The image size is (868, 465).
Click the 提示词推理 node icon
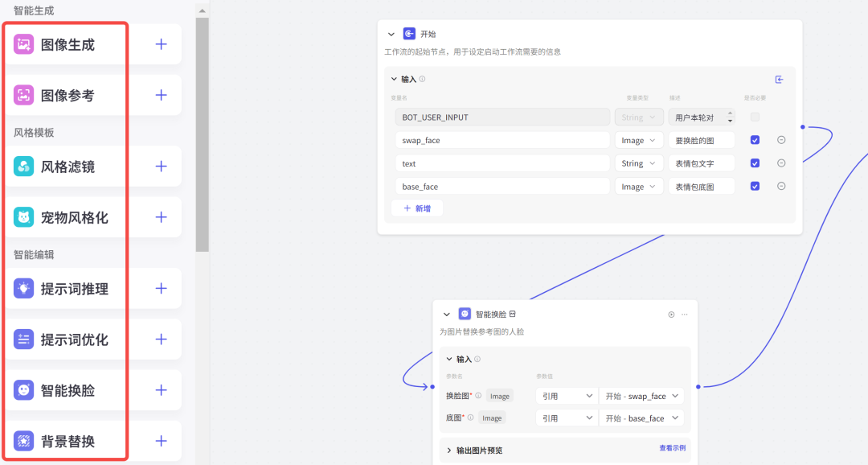coord(23,288)
